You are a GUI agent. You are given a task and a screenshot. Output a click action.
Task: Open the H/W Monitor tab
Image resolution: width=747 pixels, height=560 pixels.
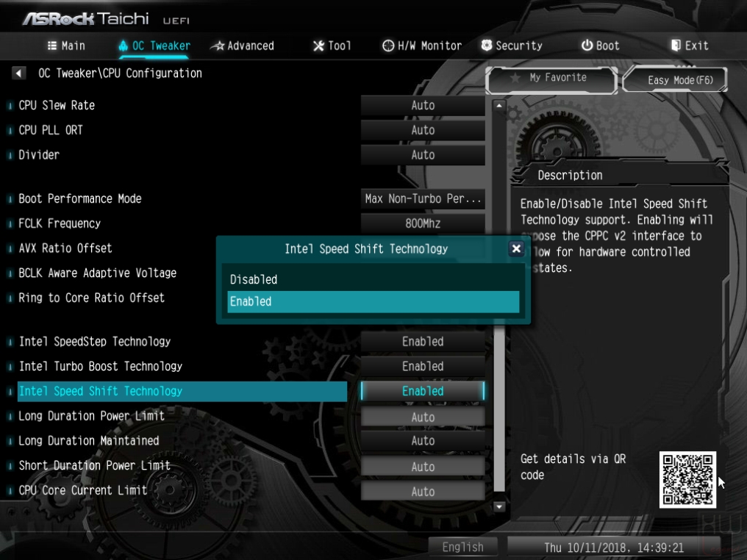click(x=422, y=46)
